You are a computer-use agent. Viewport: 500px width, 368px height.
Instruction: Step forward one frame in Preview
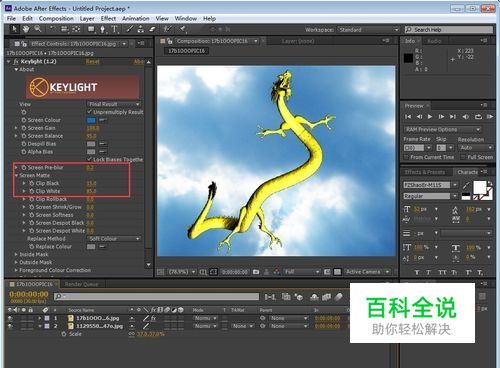441,117
